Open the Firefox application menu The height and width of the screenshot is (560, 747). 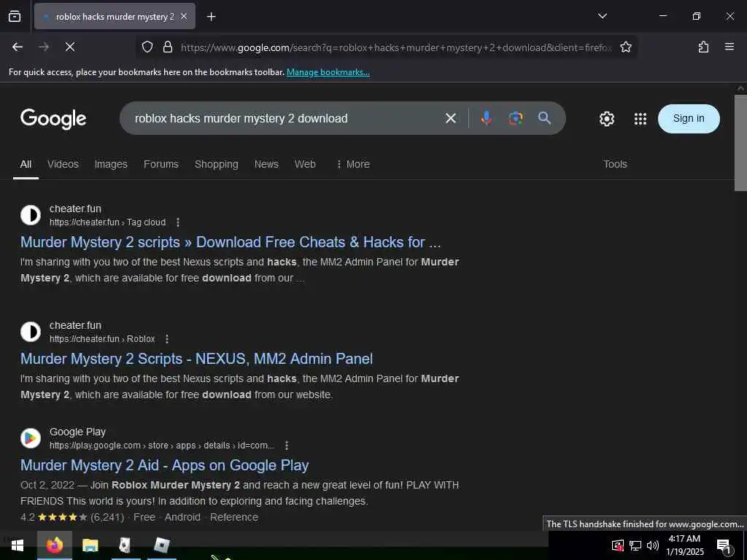[729, 47]
